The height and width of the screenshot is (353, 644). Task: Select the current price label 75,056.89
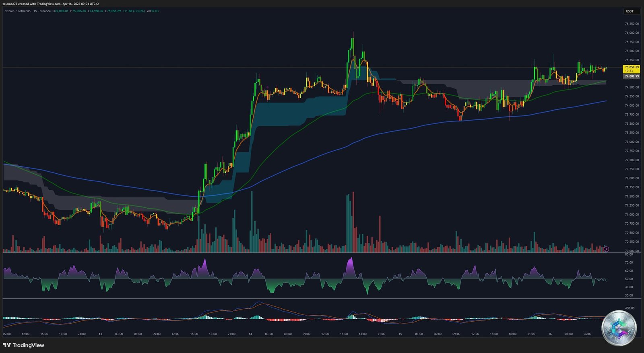click(632, 69)
